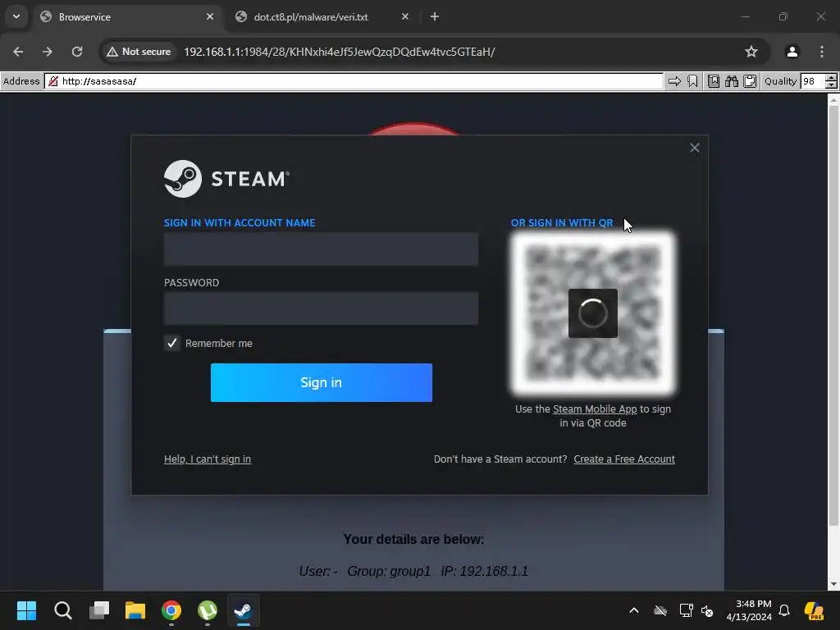Bookmark this page with the star icon
Image resolution: width=840 pixels, height=630 pixels.
click(751, 52)
